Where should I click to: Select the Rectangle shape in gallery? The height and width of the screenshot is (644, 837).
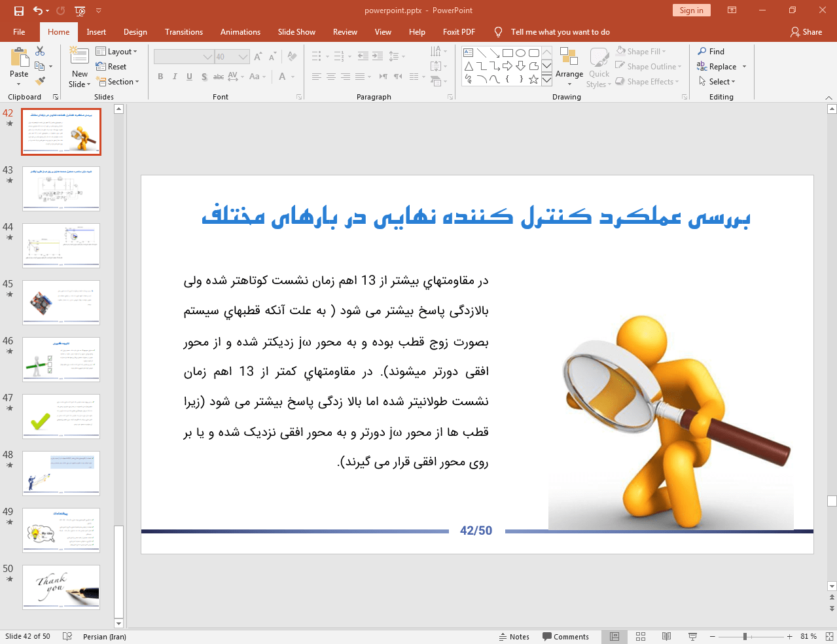pos(508,53)
